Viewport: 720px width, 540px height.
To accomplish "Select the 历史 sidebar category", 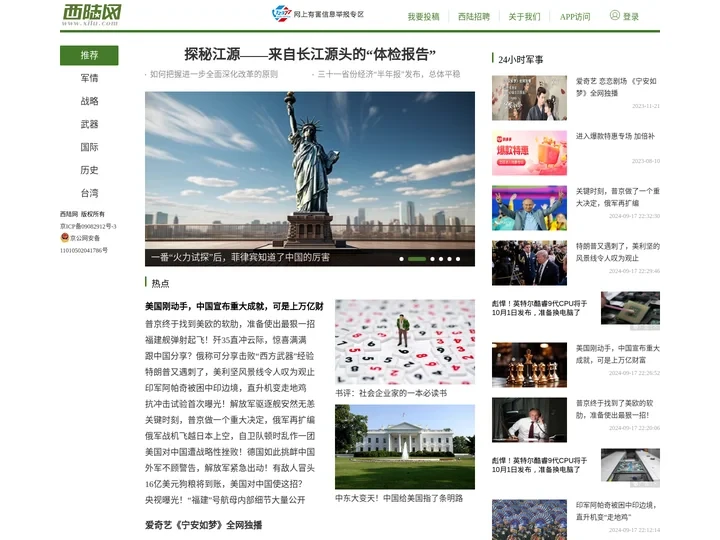I will point(89,170).
